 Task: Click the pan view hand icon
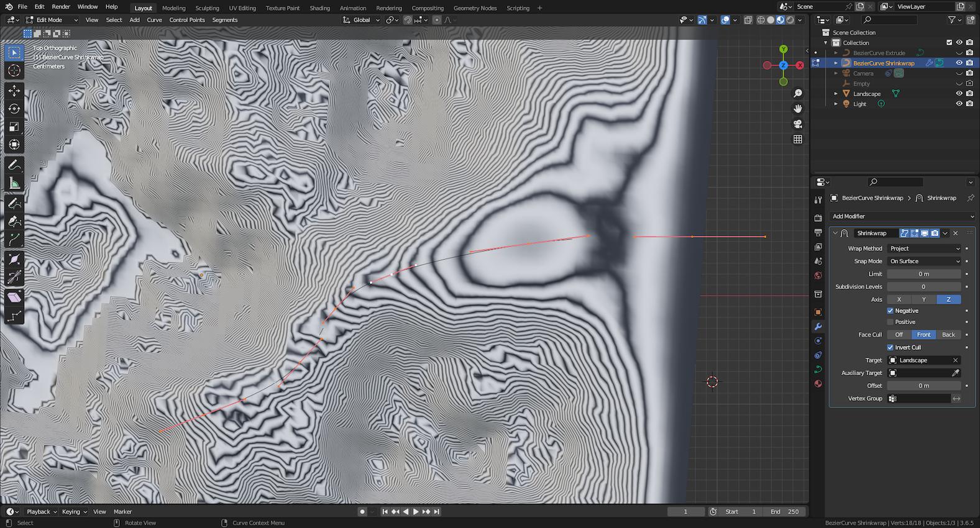(798, 109)
